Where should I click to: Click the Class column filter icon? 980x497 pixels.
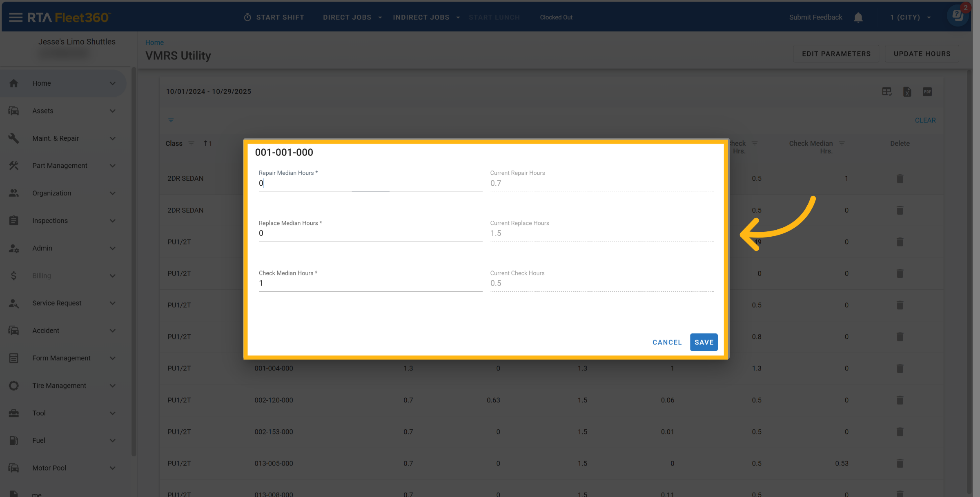point(191,144)
